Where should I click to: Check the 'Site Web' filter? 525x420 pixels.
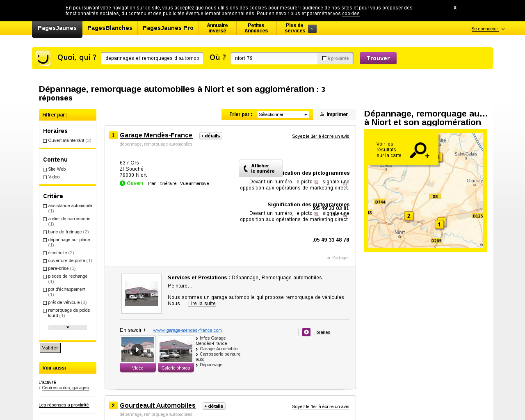point(45,169)
